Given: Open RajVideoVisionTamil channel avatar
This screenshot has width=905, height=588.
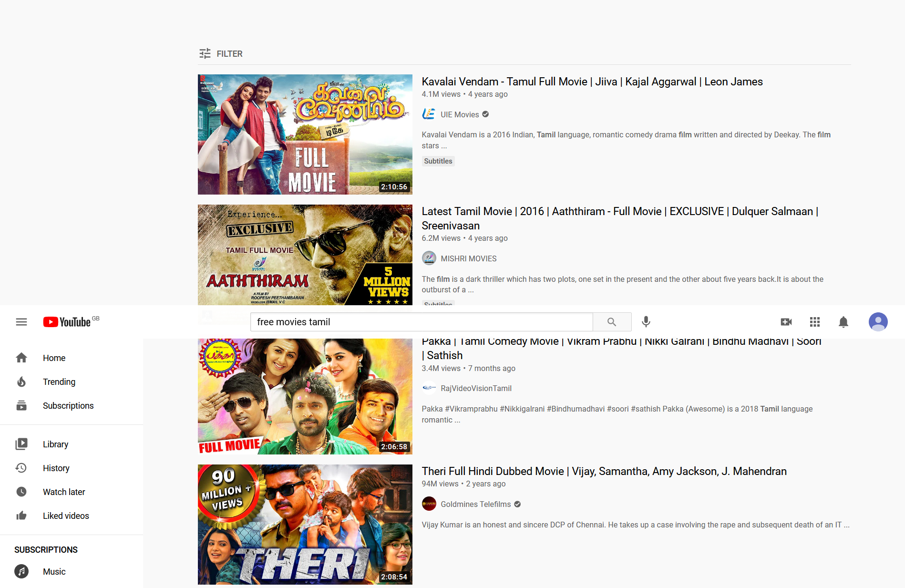Looking at the screenshot, I should tap(429, 388).
